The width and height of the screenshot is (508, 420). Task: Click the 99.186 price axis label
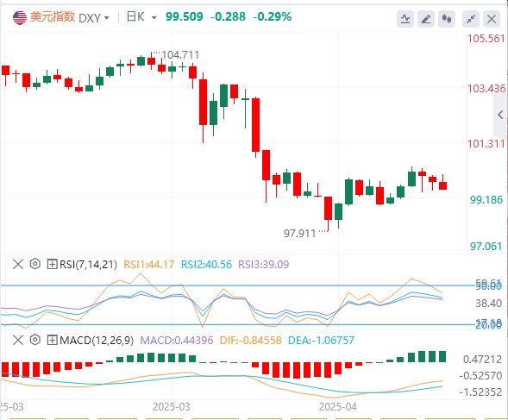click(486, 199)
